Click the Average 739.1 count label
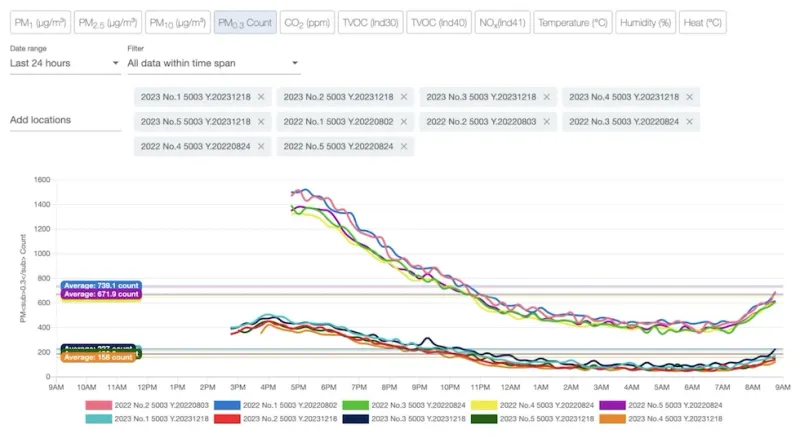 (101, 286)
